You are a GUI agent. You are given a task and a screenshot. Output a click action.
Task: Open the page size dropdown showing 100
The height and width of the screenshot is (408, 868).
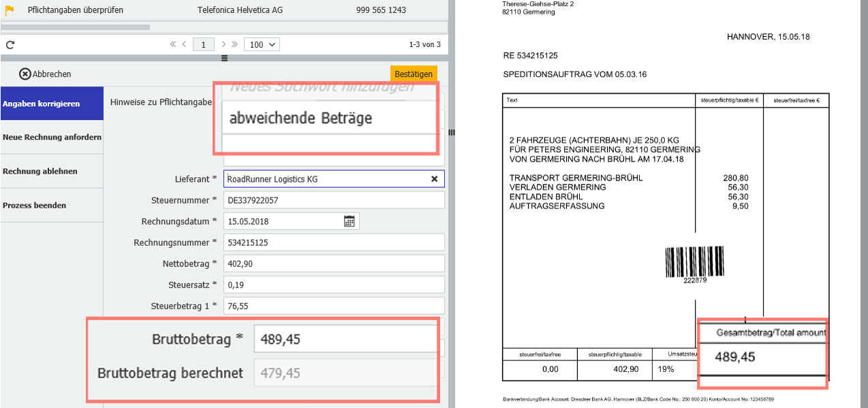pyautogui.click(x=262, y=44)
